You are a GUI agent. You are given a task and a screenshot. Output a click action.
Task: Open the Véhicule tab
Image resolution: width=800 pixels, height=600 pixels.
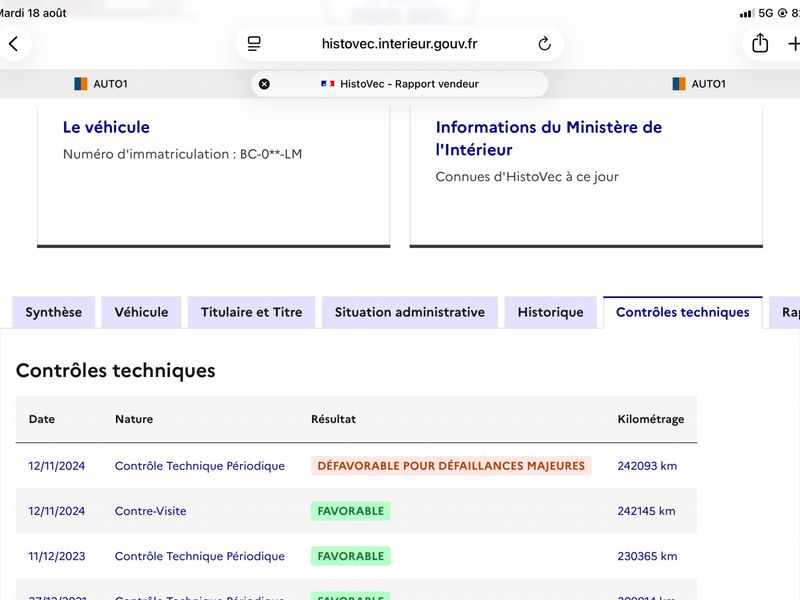(x=141, y=312)
